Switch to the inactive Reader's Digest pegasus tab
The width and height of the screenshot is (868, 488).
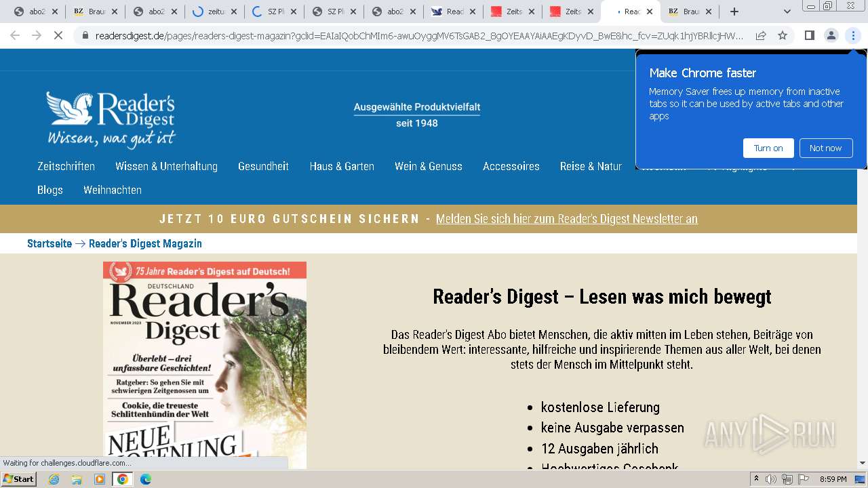(x=453, y=12)
